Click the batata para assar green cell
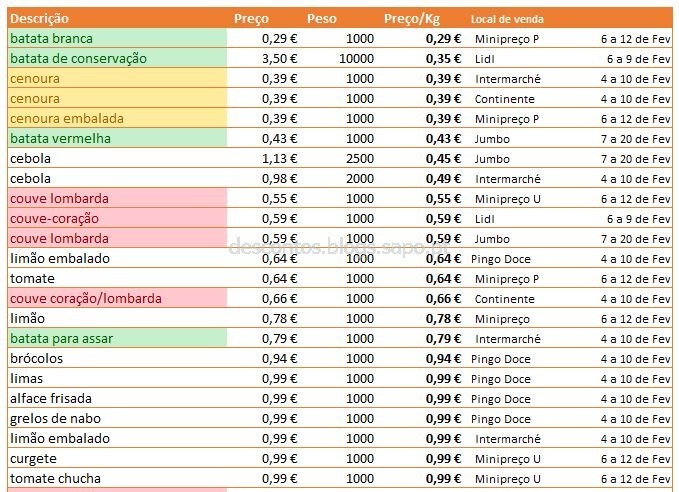The width and height of the screenshot is (679, 492). tap(117, 339)
